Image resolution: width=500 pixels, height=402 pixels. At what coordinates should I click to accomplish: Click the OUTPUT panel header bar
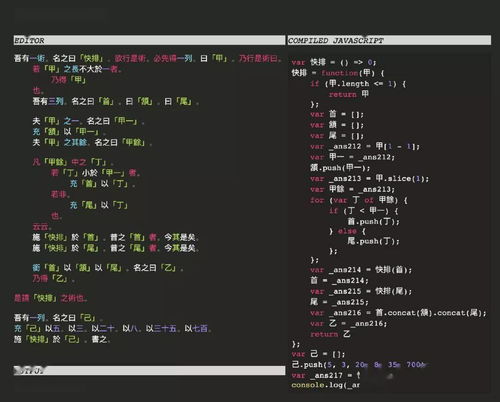click(149, 370)
